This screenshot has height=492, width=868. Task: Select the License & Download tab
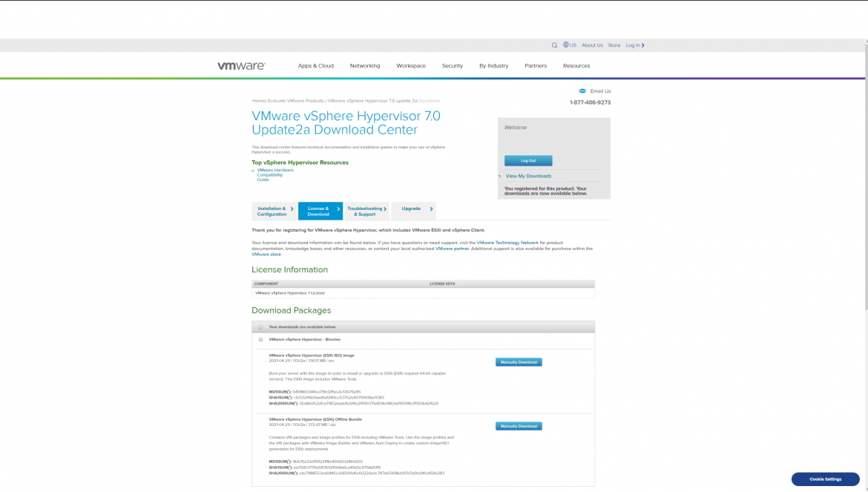tap(320, 211)
